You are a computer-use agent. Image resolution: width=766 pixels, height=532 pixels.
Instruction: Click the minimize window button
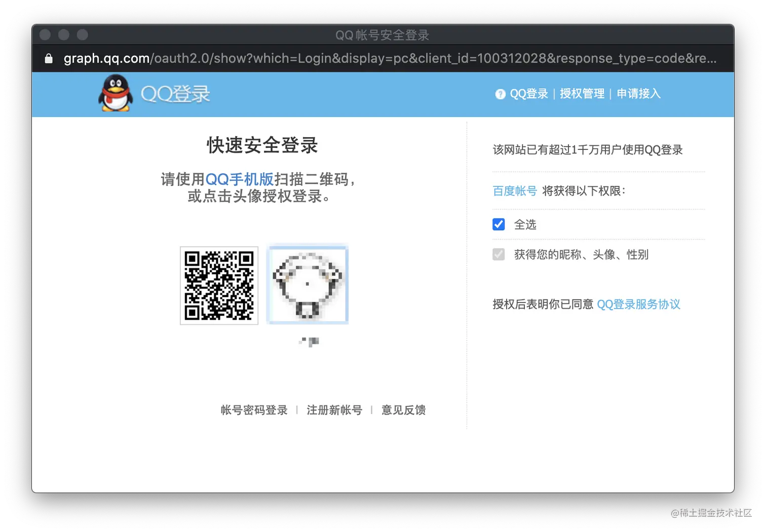pyautogui.click(x=64, y=34)
